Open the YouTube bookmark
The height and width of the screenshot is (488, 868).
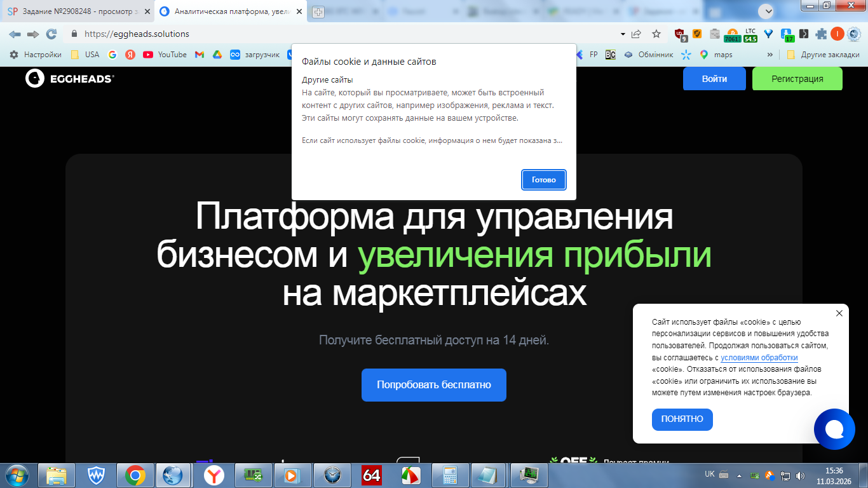165,55
